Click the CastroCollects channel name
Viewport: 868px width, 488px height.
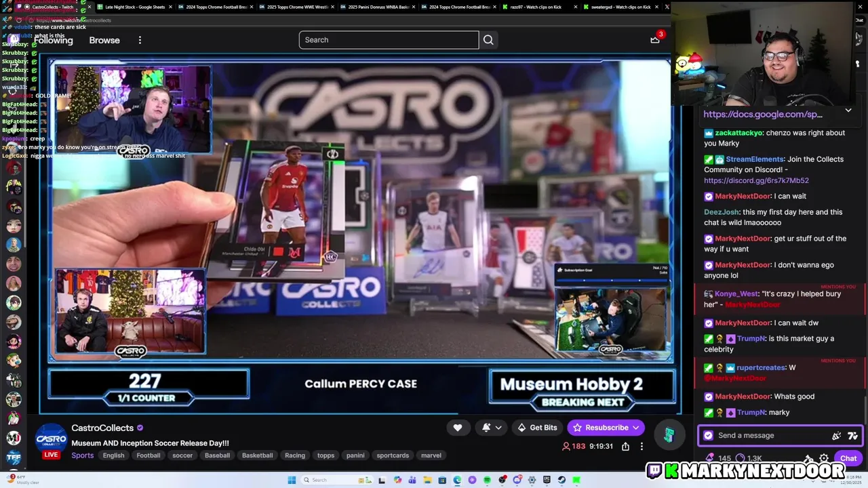(102, 428)
